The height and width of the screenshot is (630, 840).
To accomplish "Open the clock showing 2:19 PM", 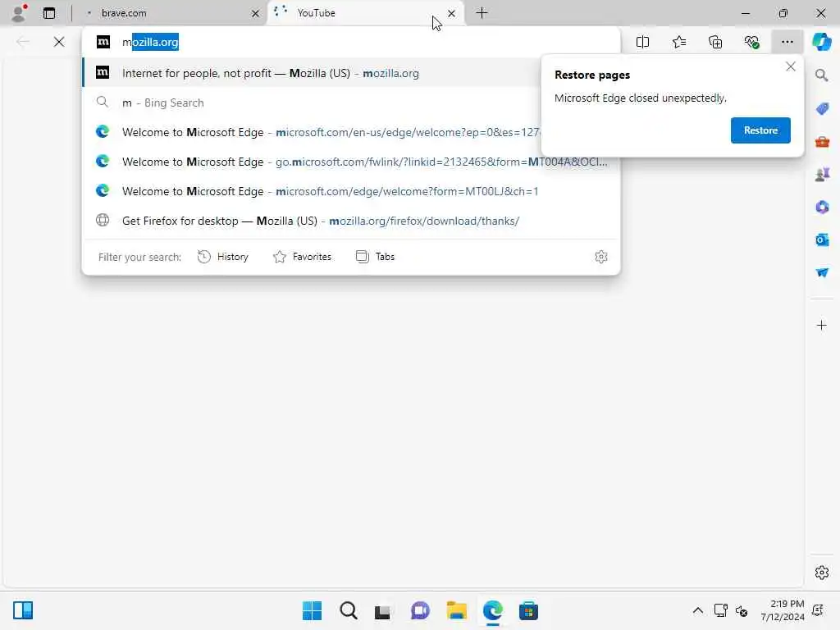I will pyautogui.click(x=782, y=610).
